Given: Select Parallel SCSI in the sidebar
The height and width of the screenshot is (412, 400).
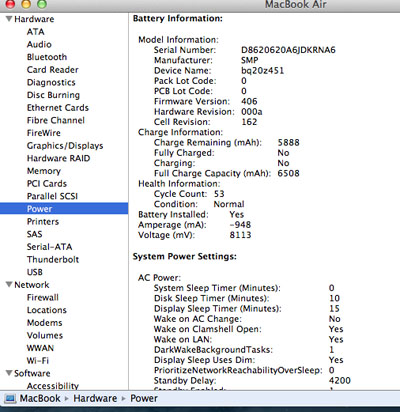Looking at the screenshot, I should [52, 196].
